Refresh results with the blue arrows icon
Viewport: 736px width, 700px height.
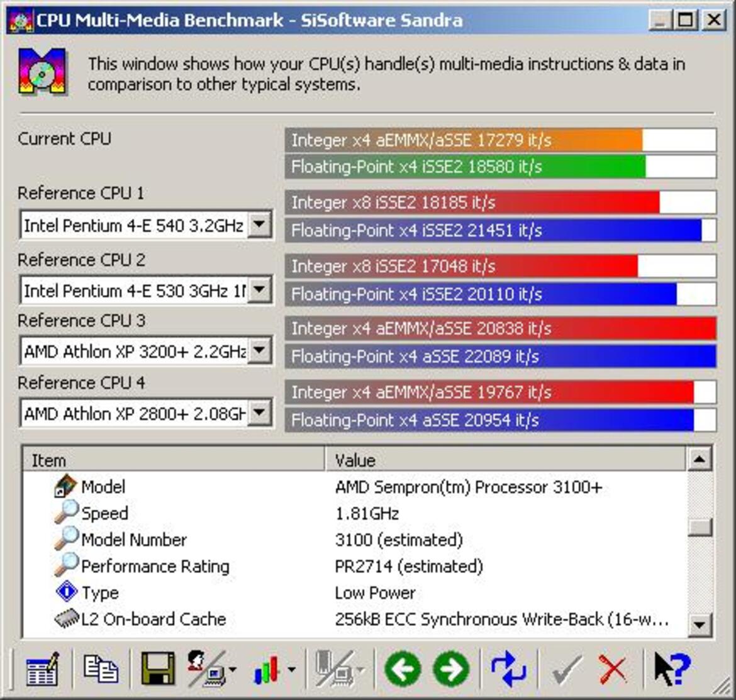508,669
